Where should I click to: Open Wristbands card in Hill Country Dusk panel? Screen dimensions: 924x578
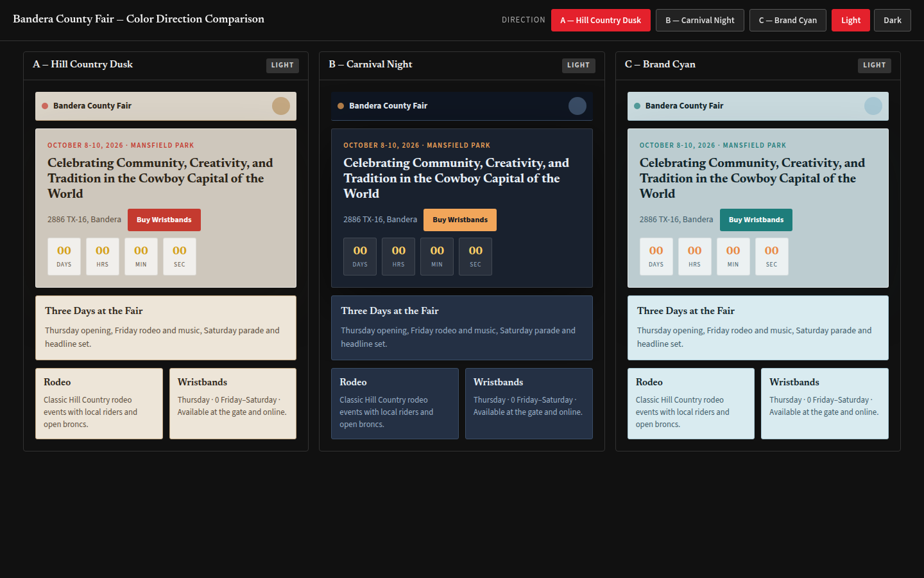pyautogui.click(x=233, y=403)
